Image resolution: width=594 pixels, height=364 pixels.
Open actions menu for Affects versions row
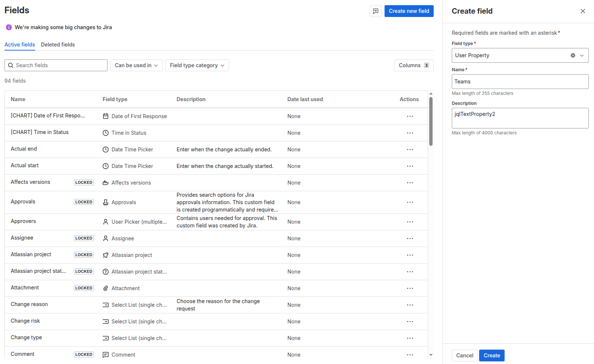pyautogui.click(x=410, y=183)
